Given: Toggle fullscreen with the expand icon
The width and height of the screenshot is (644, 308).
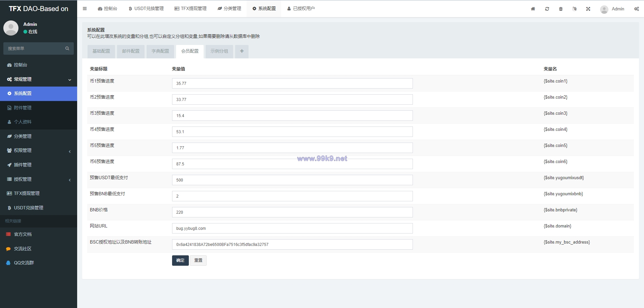Looking at the screenshot, I should [x=588, y=9].
